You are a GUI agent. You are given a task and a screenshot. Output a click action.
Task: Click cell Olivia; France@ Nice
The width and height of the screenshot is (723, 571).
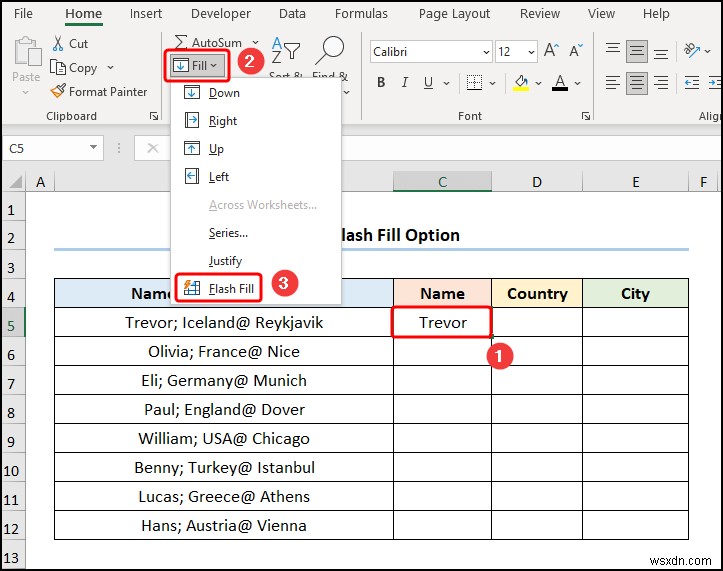pos(224,351)
